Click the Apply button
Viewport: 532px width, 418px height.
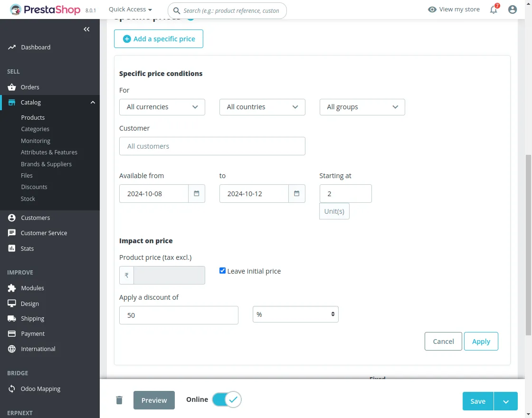481,342
